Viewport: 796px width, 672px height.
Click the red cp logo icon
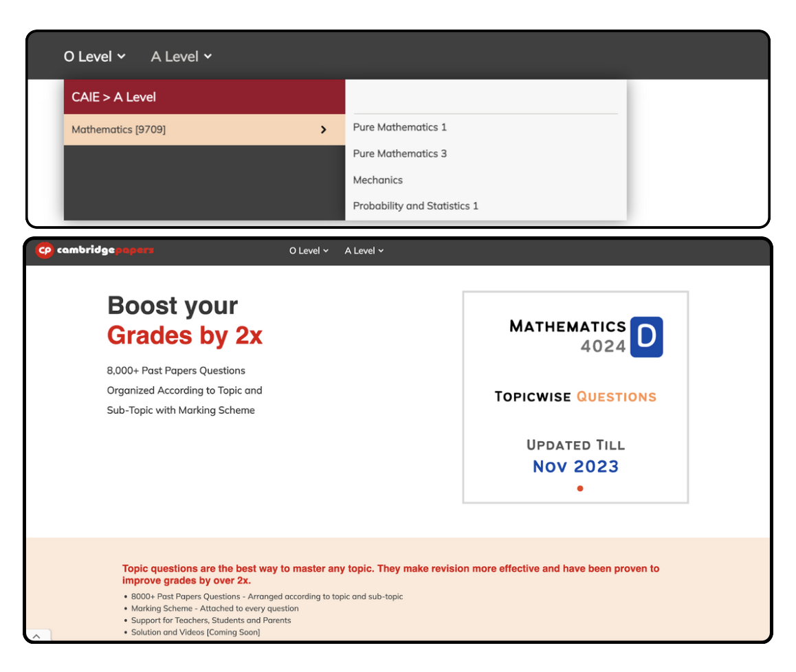coord(45,251)
